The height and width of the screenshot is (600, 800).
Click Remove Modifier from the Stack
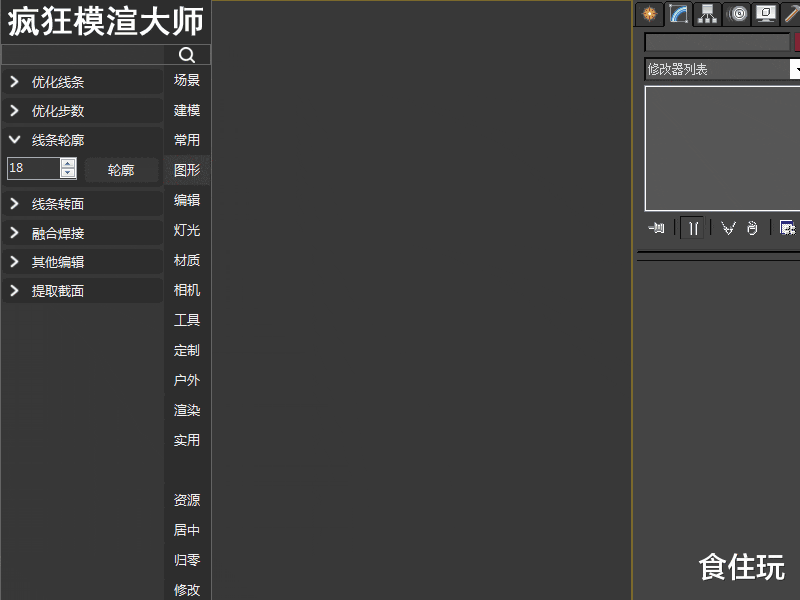[751, 228]
